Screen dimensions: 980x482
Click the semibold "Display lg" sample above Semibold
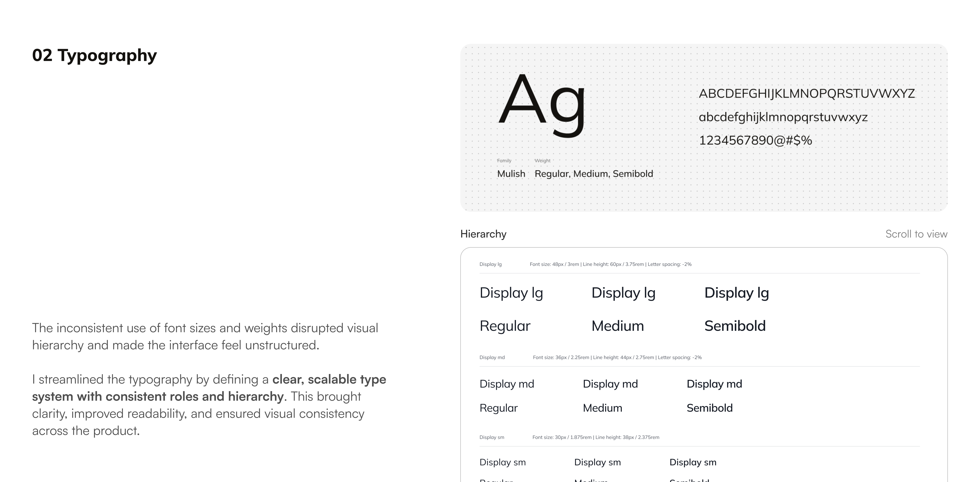pos(736,293)
